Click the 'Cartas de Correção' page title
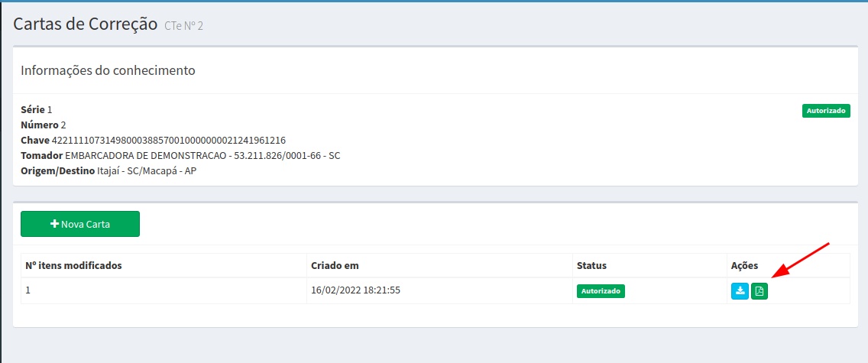 pos(86,24)
